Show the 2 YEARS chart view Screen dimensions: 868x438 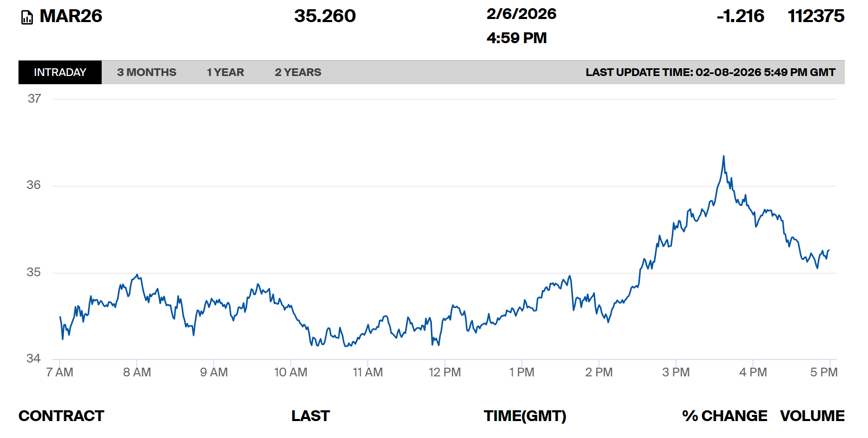298,72
